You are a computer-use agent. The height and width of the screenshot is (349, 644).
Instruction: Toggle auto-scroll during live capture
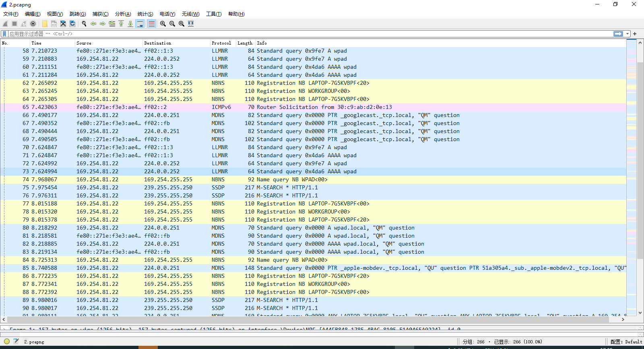coord(140,24)
